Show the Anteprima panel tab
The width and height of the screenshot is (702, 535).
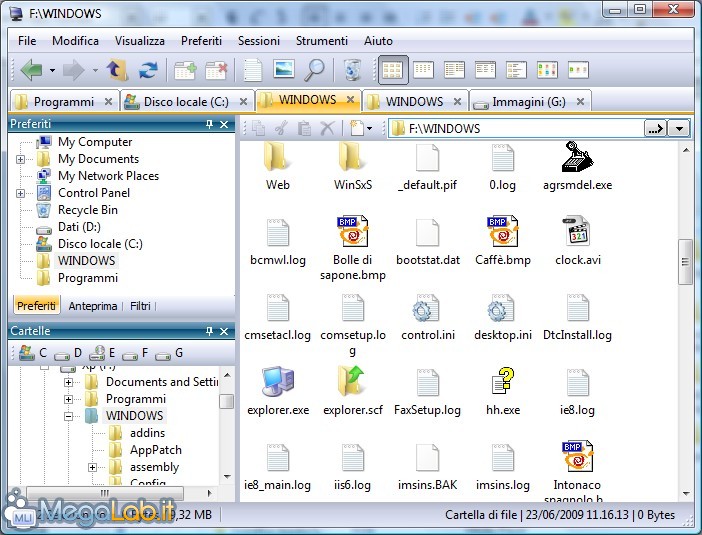click(x=93, y=306)
